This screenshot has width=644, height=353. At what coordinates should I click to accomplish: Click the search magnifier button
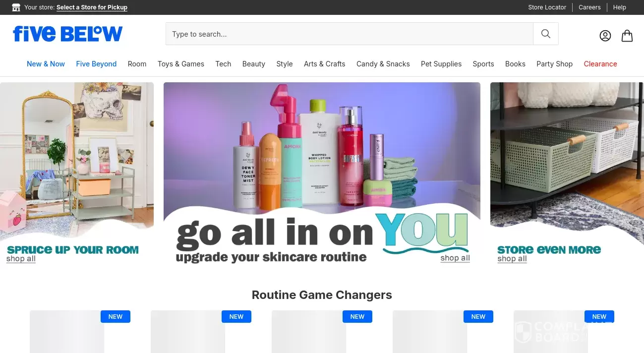[x=546, y=34]
